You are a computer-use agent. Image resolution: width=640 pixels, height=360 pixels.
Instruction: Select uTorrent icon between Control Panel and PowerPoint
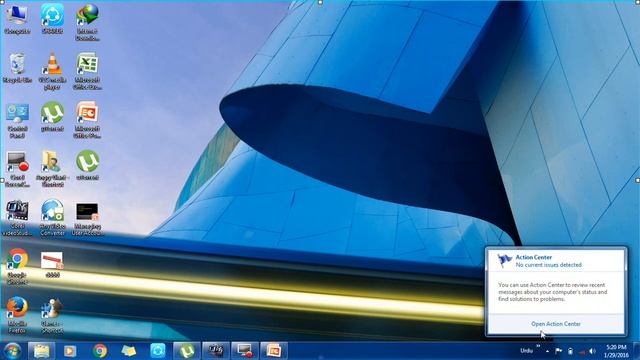click(52, 117)
